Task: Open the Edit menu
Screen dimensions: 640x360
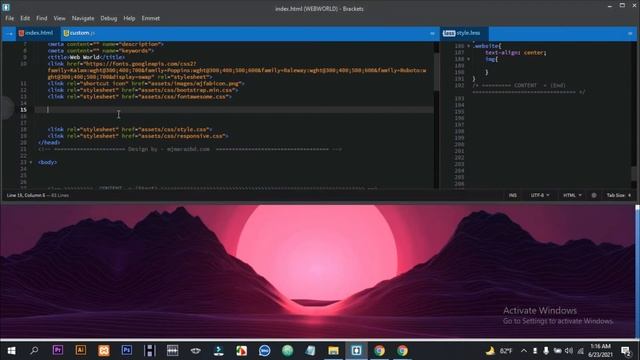Action: pos(25,18)
